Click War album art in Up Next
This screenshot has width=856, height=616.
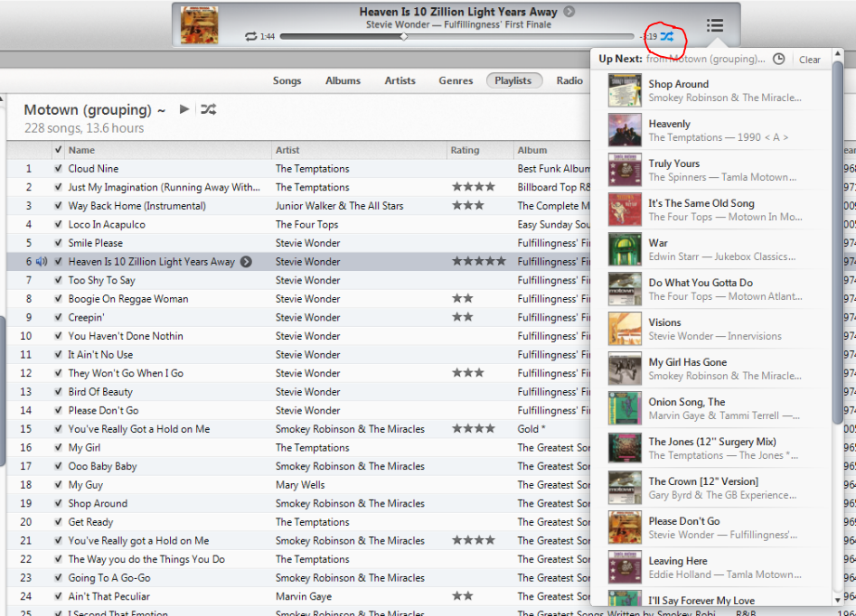click(626, 249)
